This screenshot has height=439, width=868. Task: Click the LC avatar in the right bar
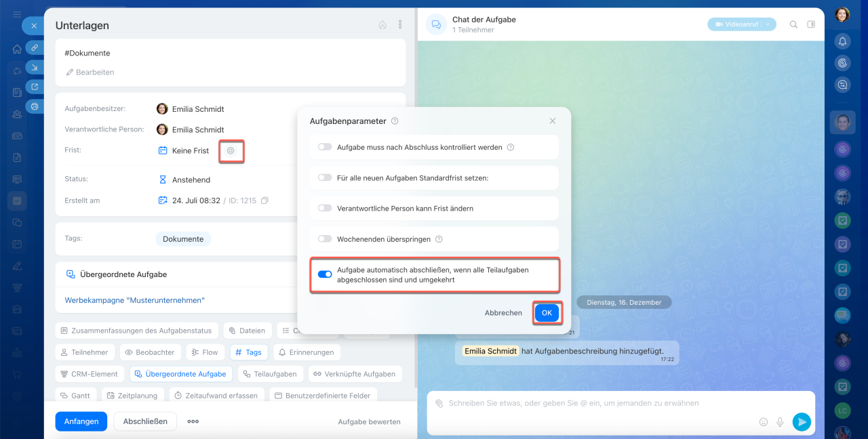pos(842,411)
